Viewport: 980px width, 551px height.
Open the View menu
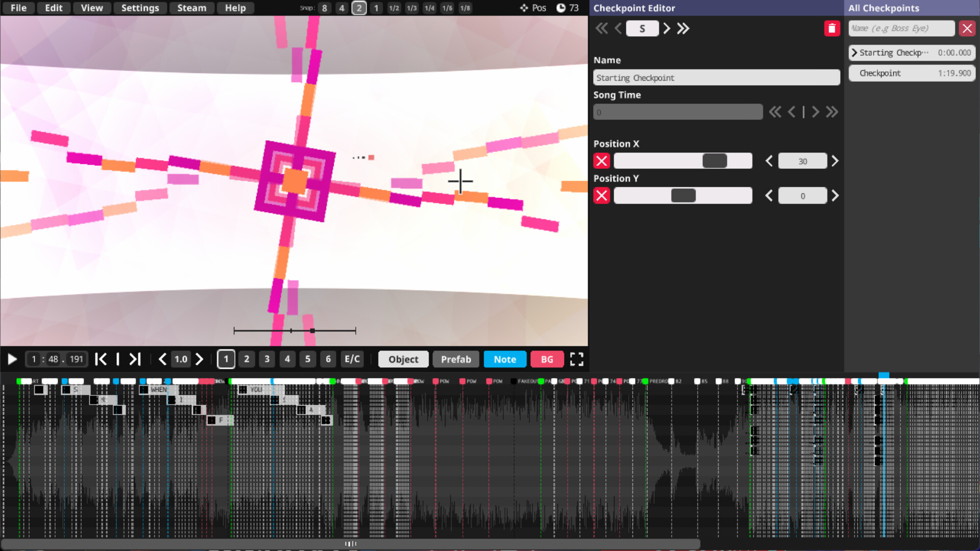click(92, 8)
